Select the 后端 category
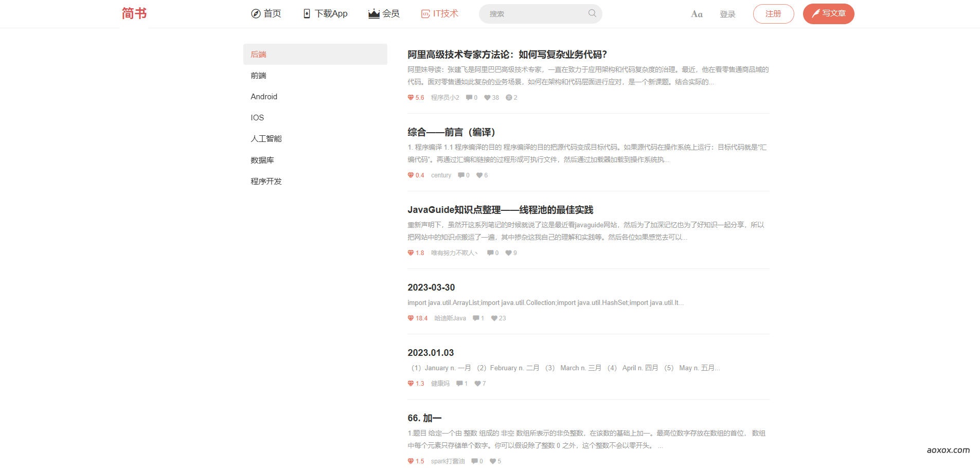 [257, 54]
